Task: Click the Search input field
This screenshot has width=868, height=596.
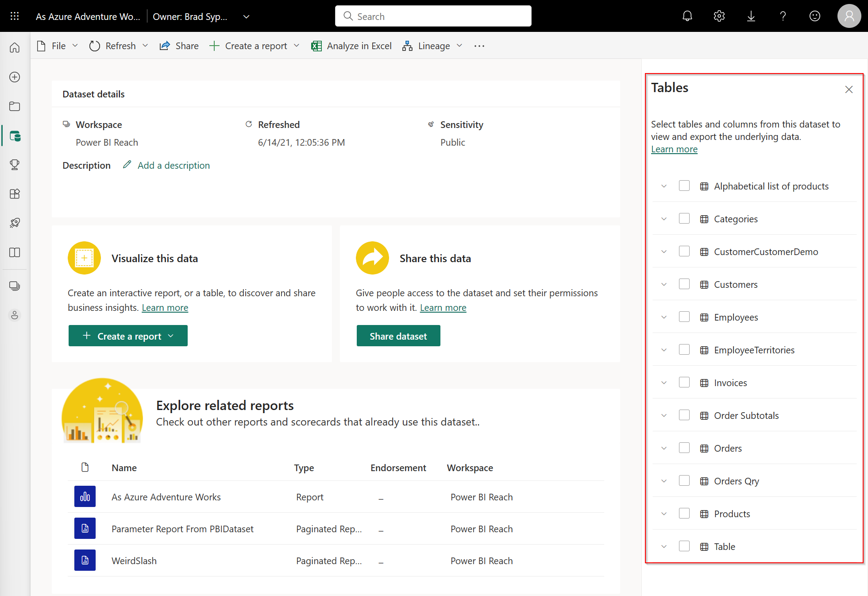Action: [433, 16]
